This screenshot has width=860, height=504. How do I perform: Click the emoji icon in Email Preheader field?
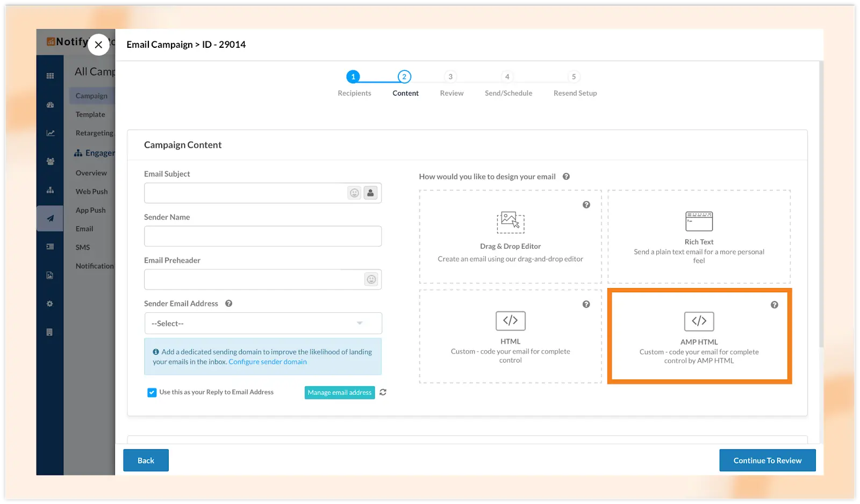pyautogui.click(x=371, y=279)
